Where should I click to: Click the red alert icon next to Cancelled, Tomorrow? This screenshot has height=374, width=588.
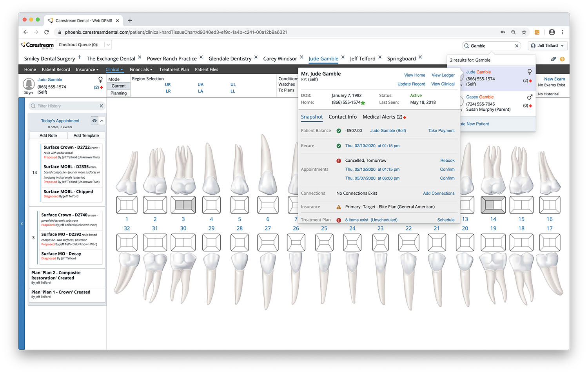click(x=338, y=161)
